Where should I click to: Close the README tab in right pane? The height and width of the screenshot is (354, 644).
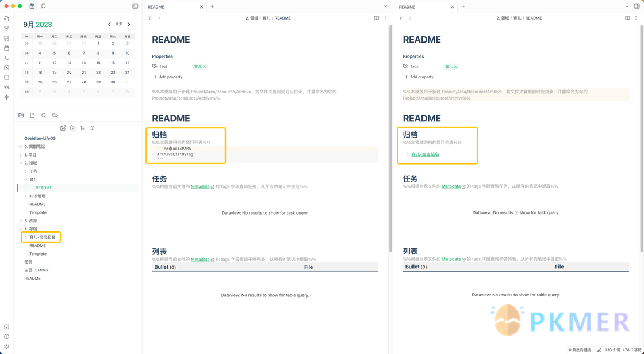(452, 7)
